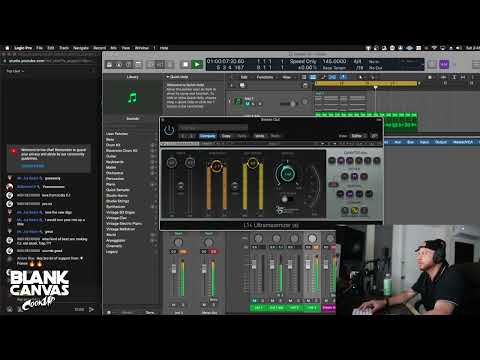Open the Window menu

[x=142, y=48]
